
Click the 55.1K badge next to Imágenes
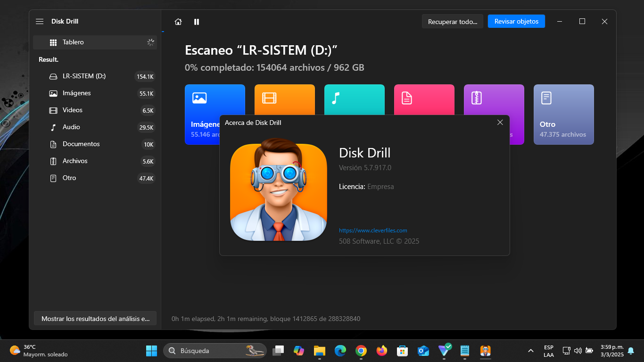click(146, 94)
